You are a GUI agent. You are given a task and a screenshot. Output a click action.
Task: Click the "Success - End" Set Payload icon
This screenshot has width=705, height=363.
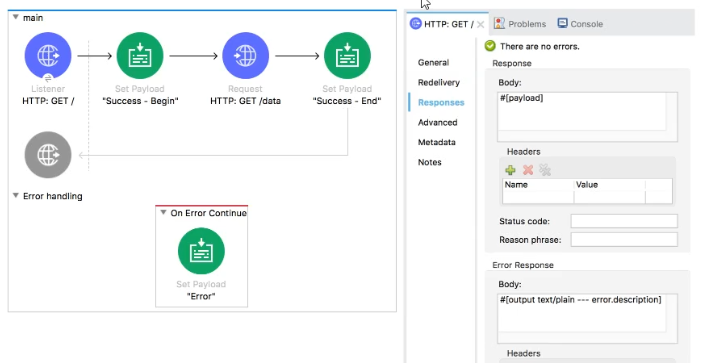[347, 55]
